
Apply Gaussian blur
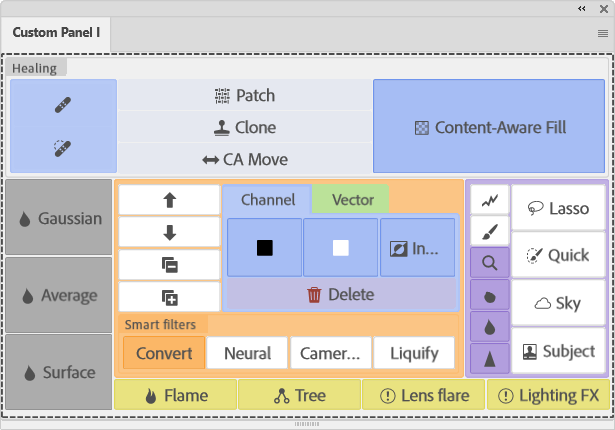click(x=59, y=217)
